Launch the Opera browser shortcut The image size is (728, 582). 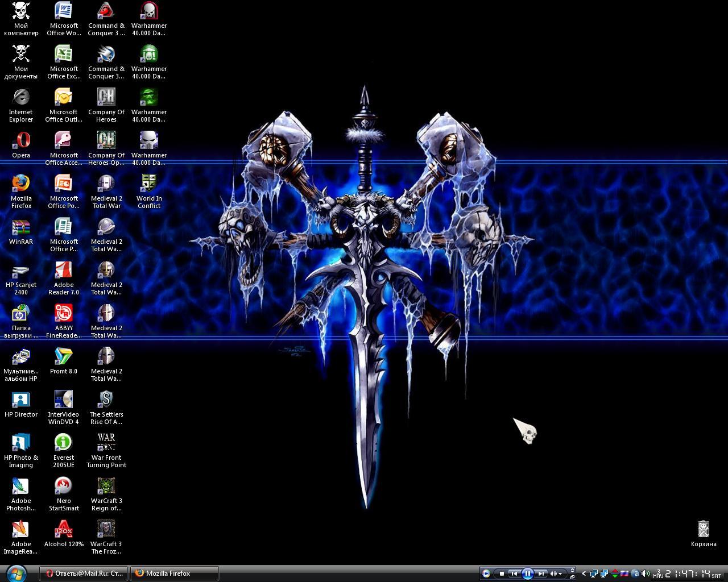(x=21, y=145)
